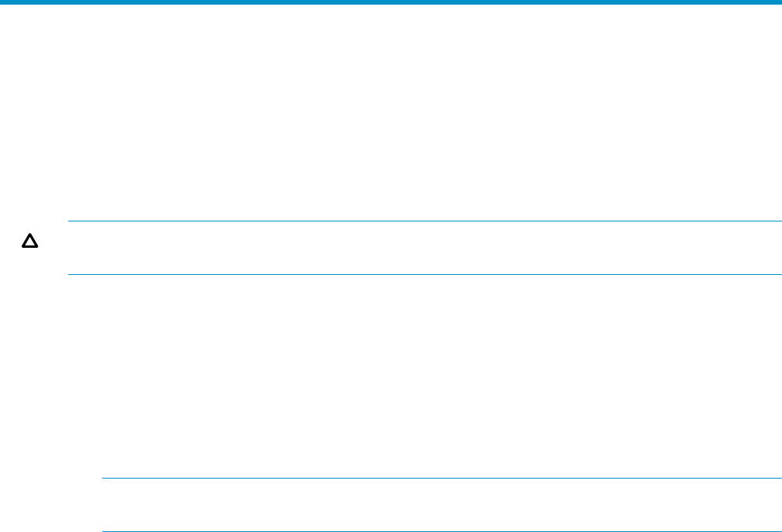Click blank page area above the caution box
The height and width of the screenshot is (532, 782).
pos(388,116)
